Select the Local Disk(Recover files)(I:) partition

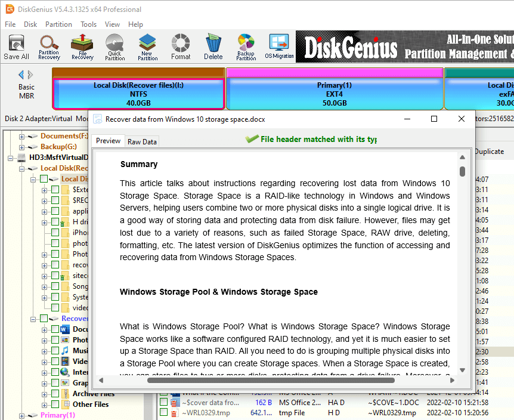pos(138,94)
